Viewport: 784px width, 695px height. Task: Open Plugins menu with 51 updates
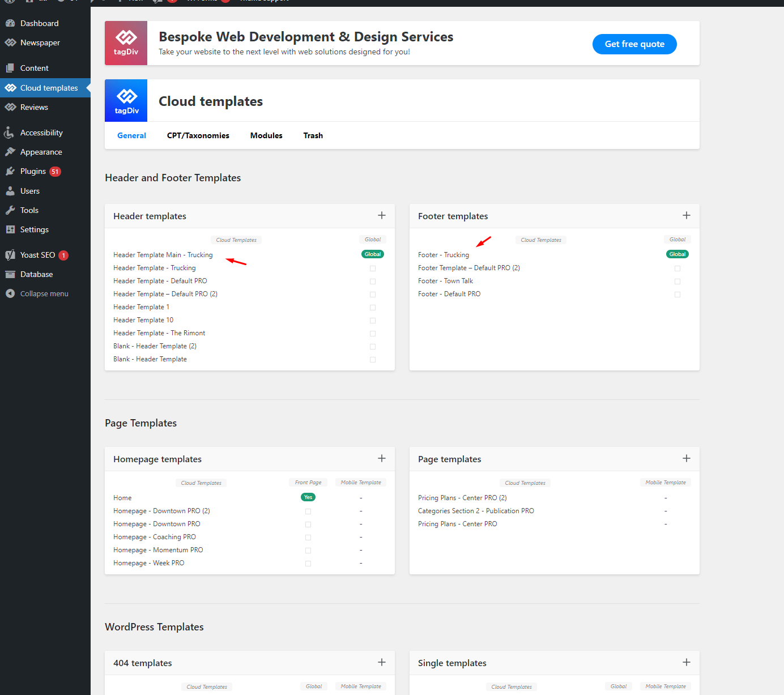(40, 171)
